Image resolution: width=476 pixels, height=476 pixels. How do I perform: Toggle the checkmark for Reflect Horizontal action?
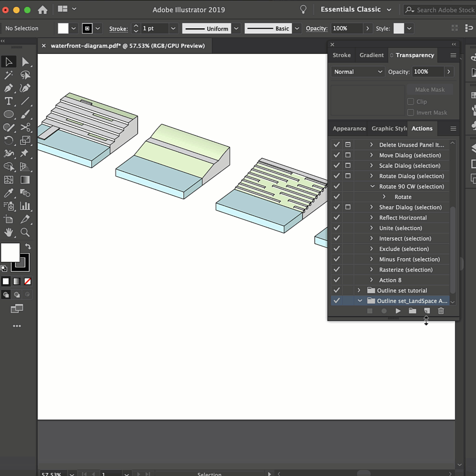(337, 218)
